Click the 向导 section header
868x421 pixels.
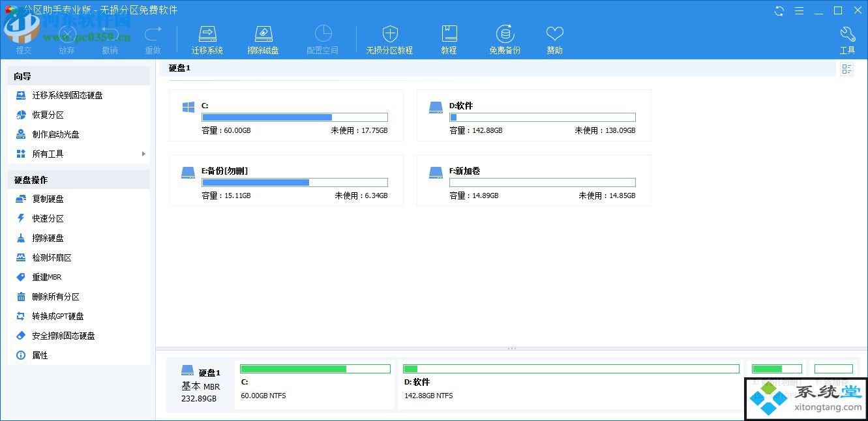pos(79,76)
